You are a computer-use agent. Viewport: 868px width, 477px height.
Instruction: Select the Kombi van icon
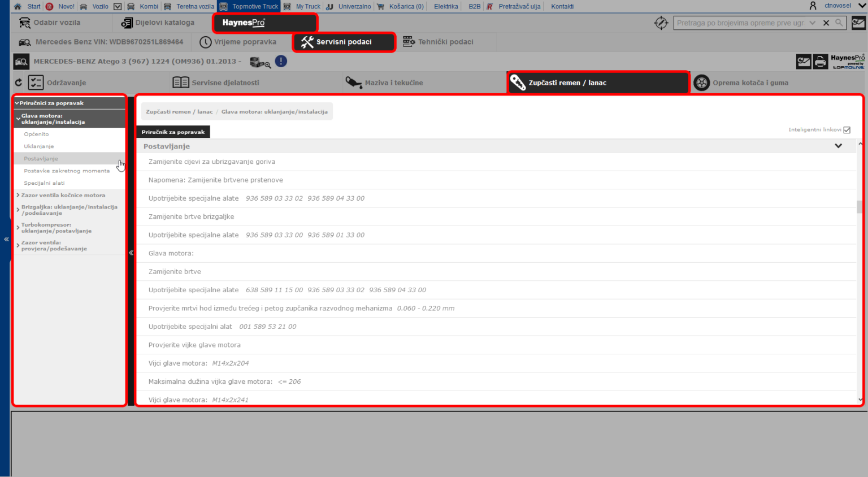point(131,6)
